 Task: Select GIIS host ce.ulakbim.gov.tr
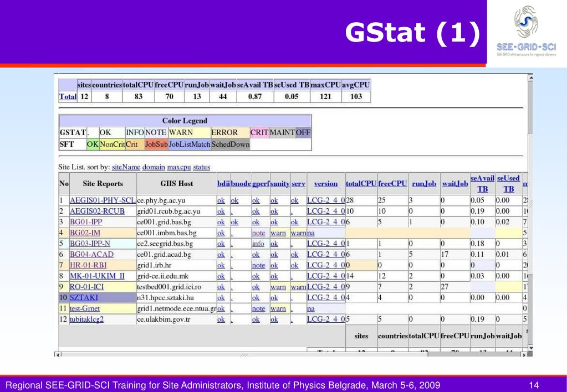click(x=164, y=319)
